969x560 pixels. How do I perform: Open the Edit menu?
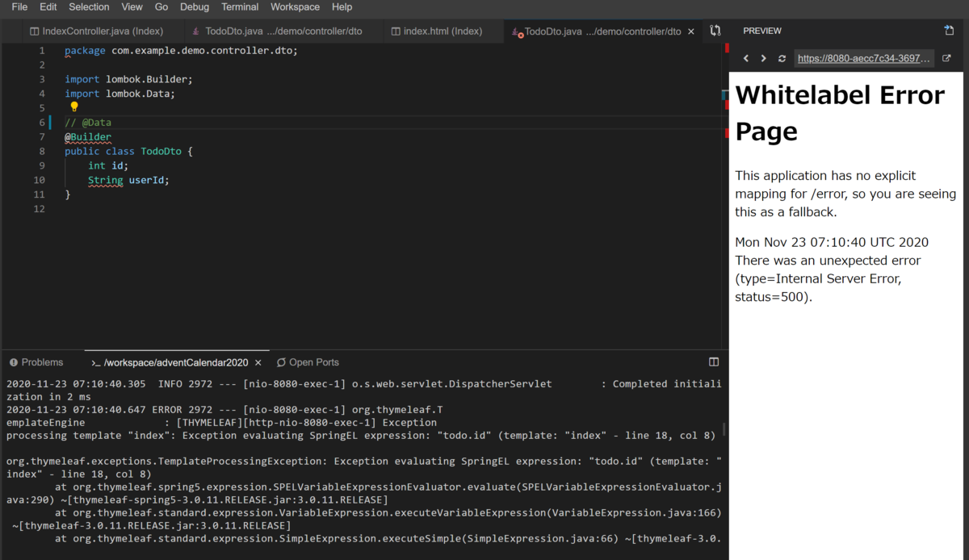48,7
